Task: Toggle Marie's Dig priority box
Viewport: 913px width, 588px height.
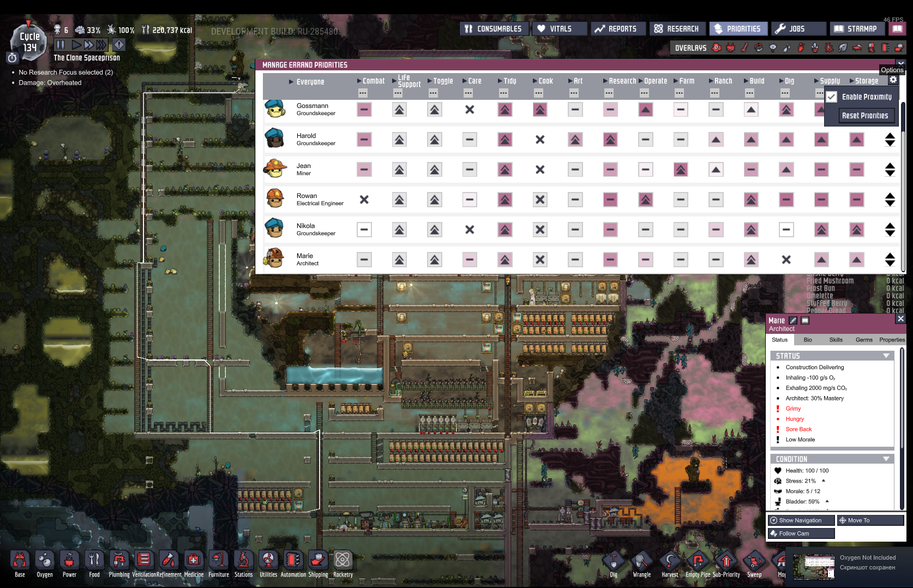Action: [786, 260]
